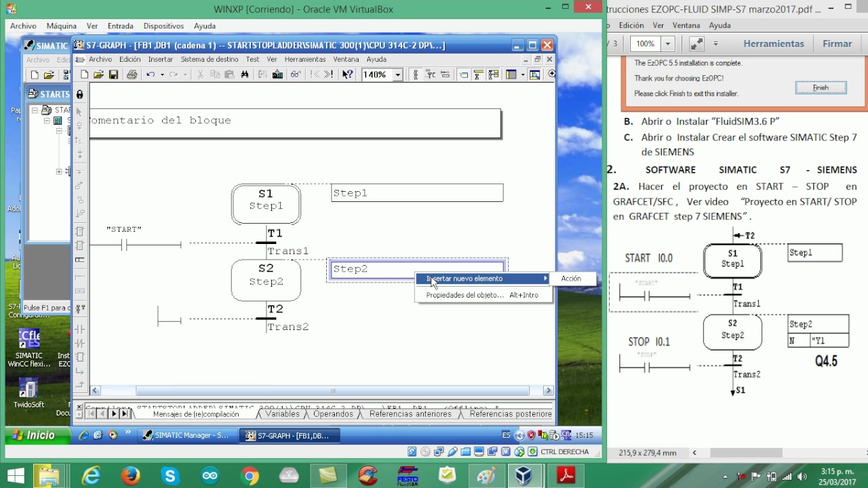This screenshot has height=488, width=868.
Task: Click the context Help arrow-question icon
Action: point(347,75)
